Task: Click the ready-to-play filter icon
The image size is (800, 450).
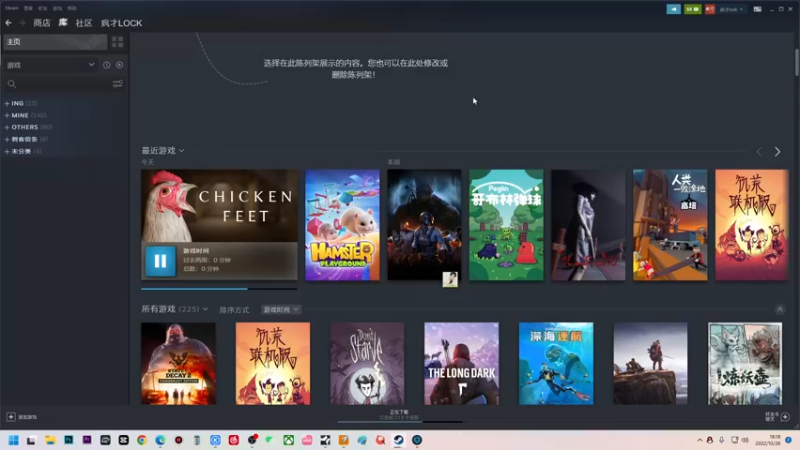Action: 119,65
